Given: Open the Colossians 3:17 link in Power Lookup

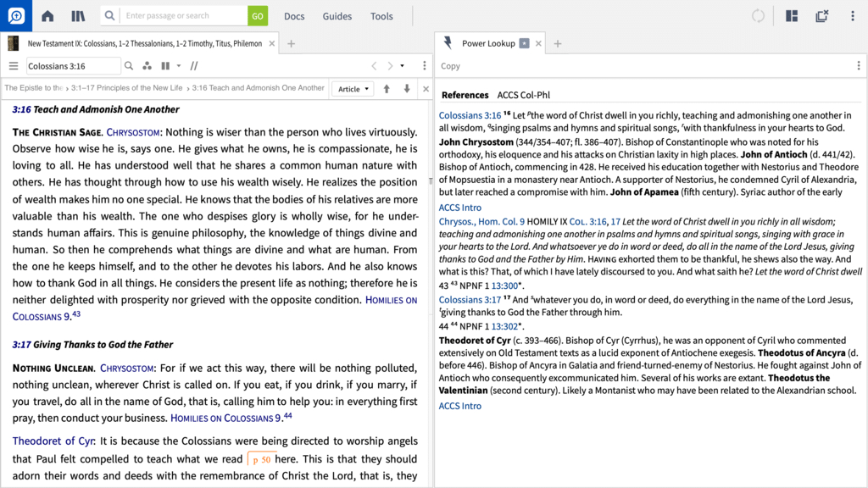Looking at the screenshot, I should click(x=470, y=299).
